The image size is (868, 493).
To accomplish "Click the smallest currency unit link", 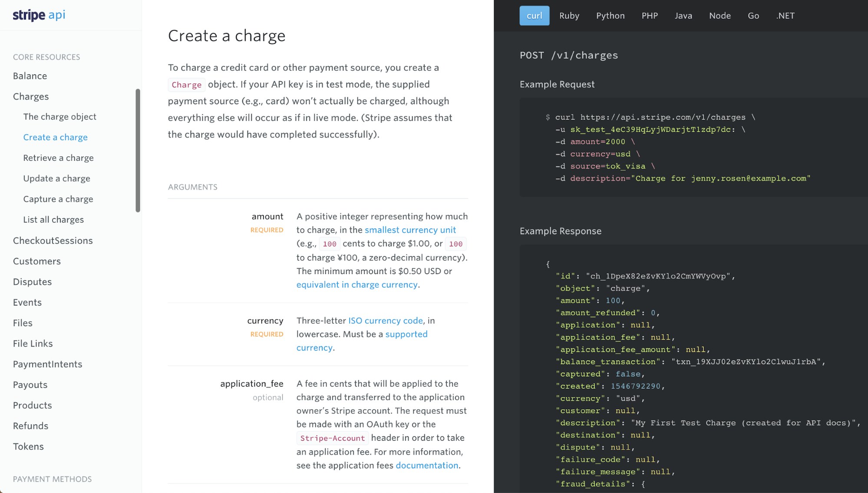I will 410,229.
